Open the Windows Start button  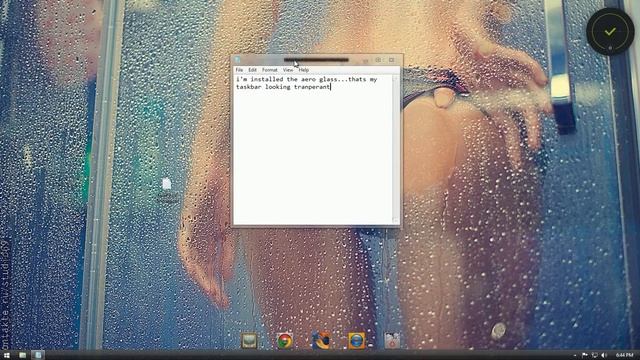pyautogui.click(x=7, y=355)
